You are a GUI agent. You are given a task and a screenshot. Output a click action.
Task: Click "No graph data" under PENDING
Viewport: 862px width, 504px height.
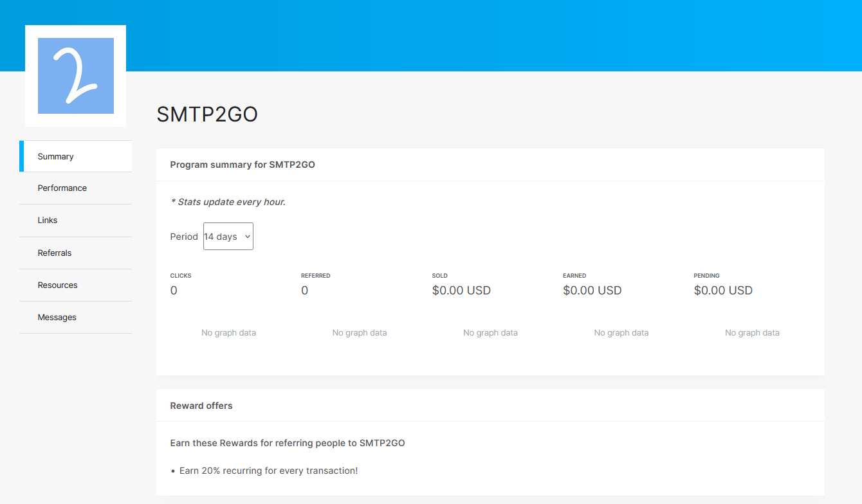point(752,333)
